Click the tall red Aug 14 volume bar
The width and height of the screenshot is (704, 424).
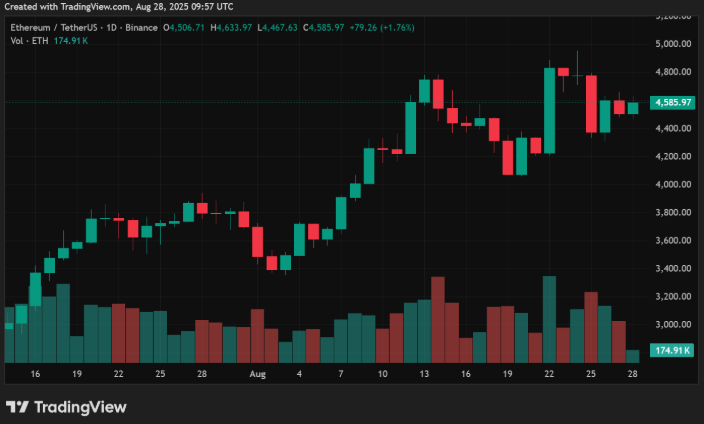[x=438, y=320]
